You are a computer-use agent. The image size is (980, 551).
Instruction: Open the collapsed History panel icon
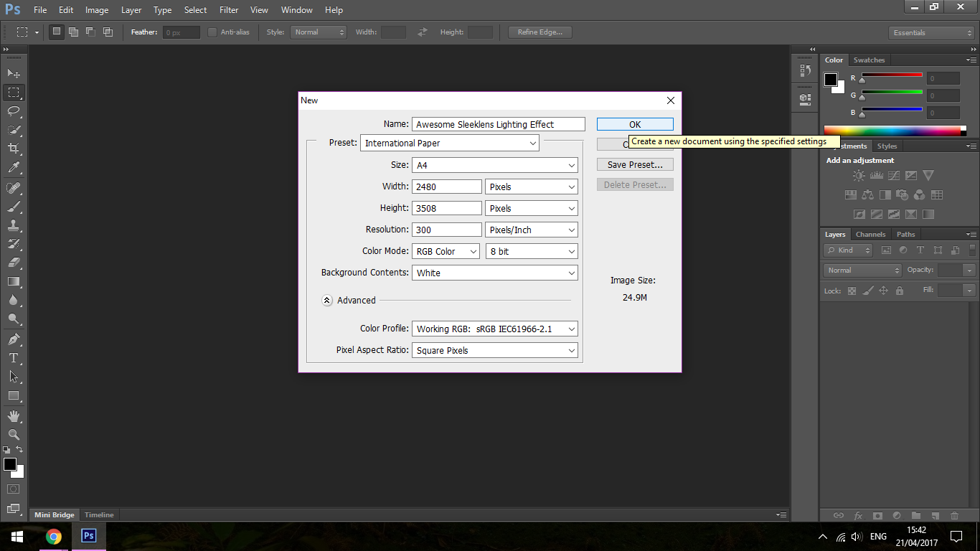tap(805, 71)
